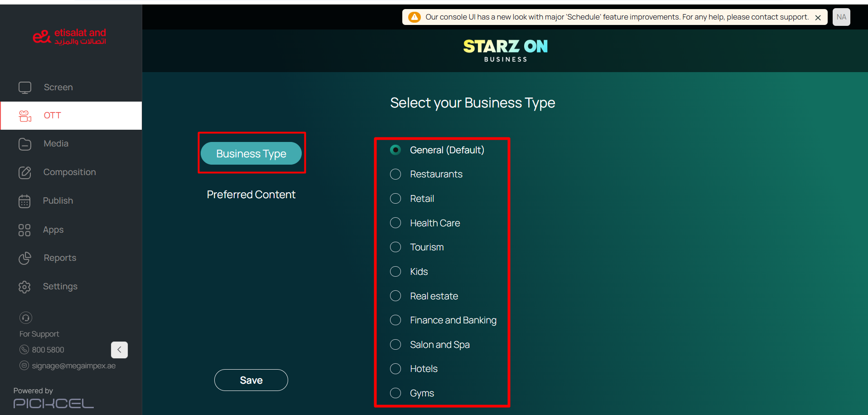The width and height of the screenshot is (868, 415).
Task: Click the Screen monitor icon in sidebar
Action: (x=25, y=88)
